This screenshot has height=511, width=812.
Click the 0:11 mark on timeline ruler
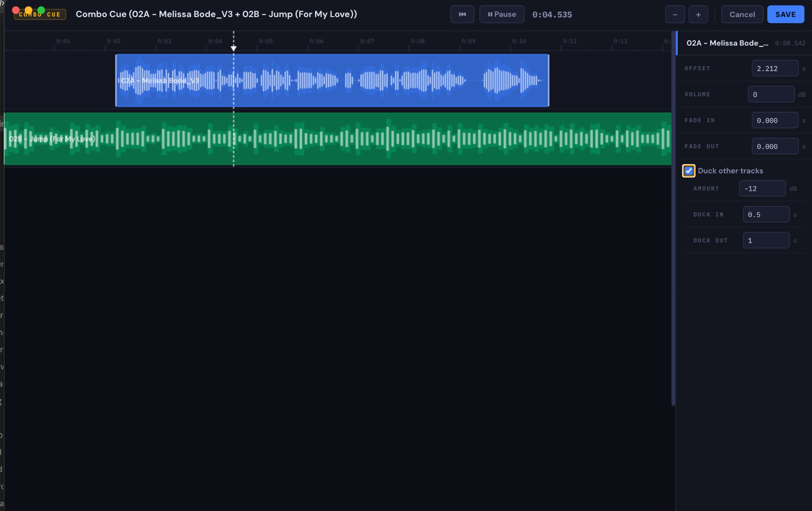click(x=570, y=41)
